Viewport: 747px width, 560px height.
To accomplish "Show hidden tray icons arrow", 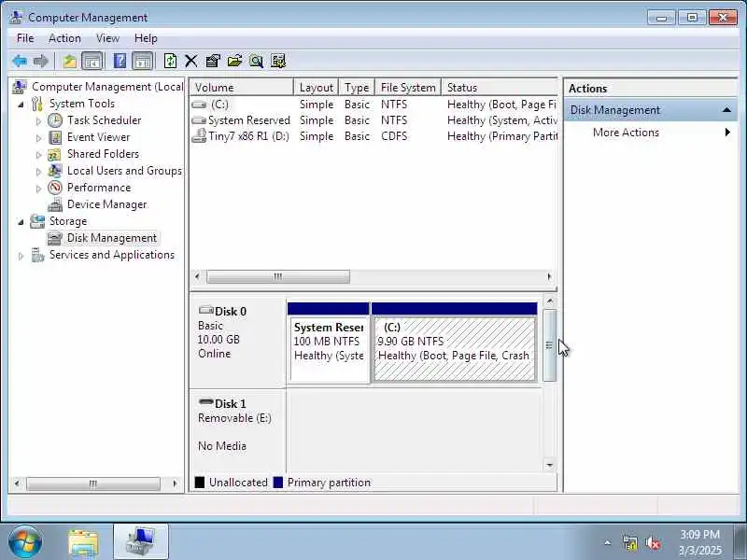I will 608,542.
